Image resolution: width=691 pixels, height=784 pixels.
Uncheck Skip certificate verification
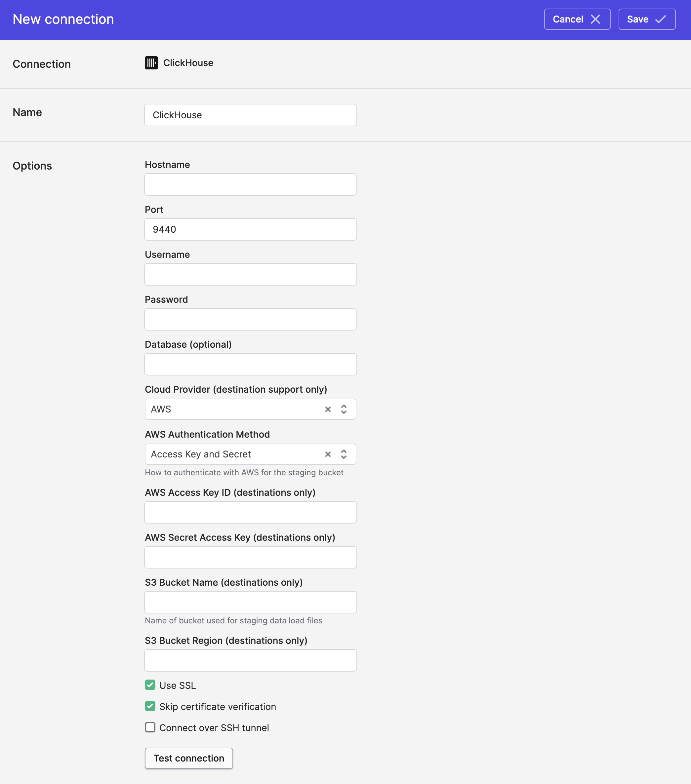click(150, 706)
